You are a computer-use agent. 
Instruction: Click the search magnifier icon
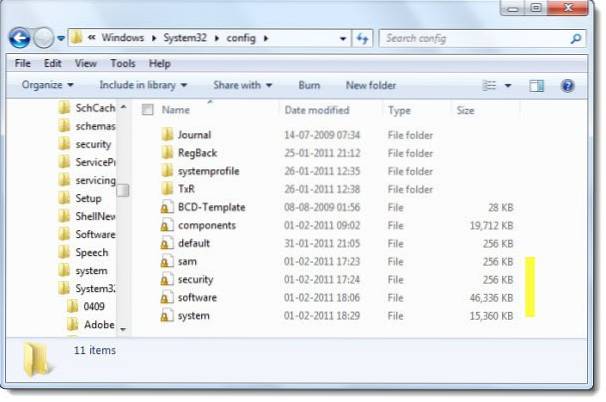(x=577, y=38)
